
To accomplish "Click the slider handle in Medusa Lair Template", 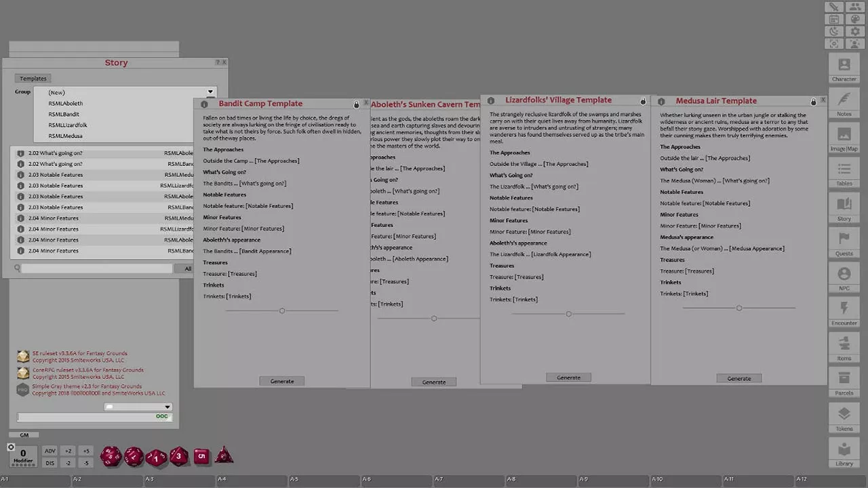I will coord(739,308).
